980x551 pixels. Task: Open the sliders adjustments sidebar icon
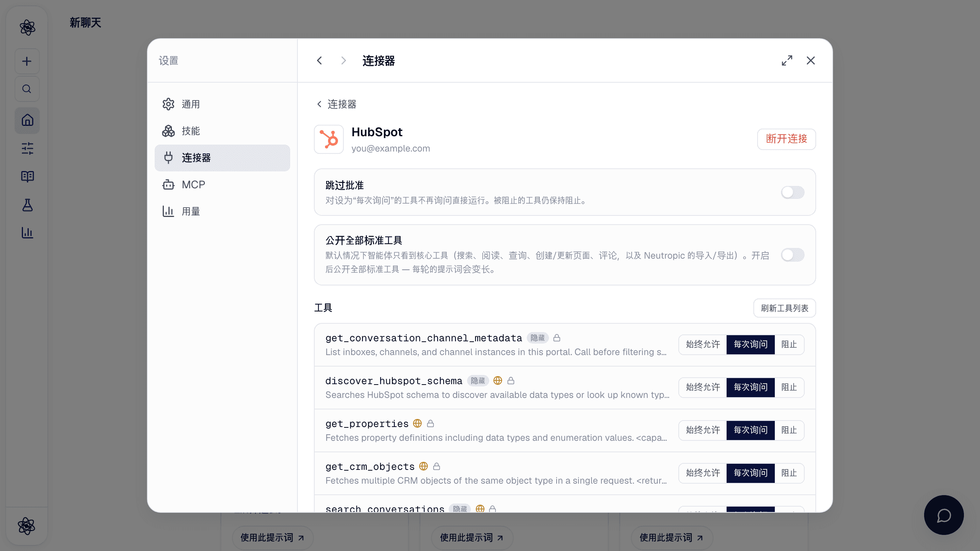27,148
